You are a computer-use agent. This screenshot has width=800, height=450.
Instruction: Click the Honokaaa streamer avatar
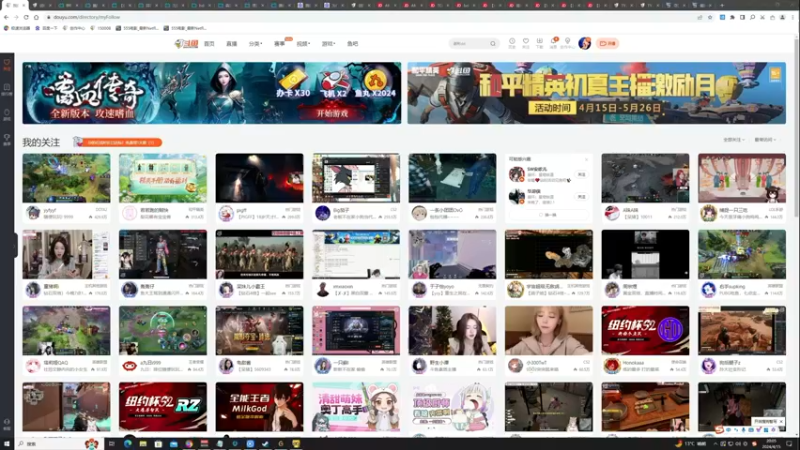coord(612,366)
